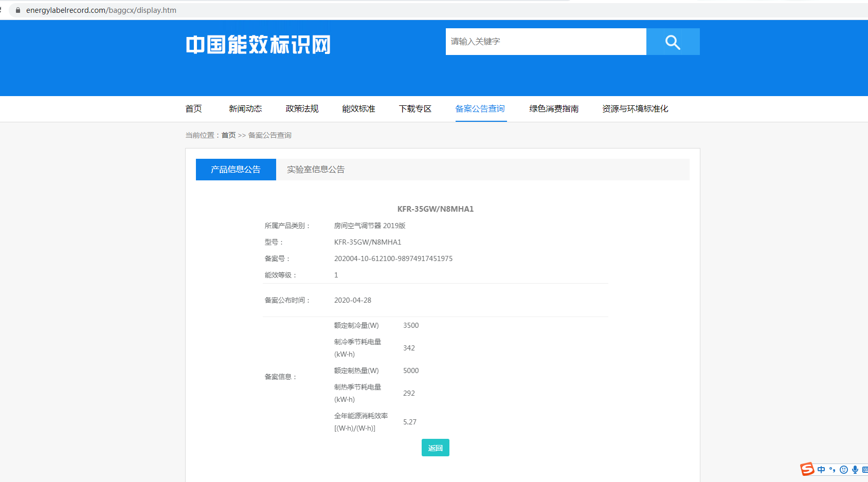Open 政策法规 navigation item

(x=302, y=109)
